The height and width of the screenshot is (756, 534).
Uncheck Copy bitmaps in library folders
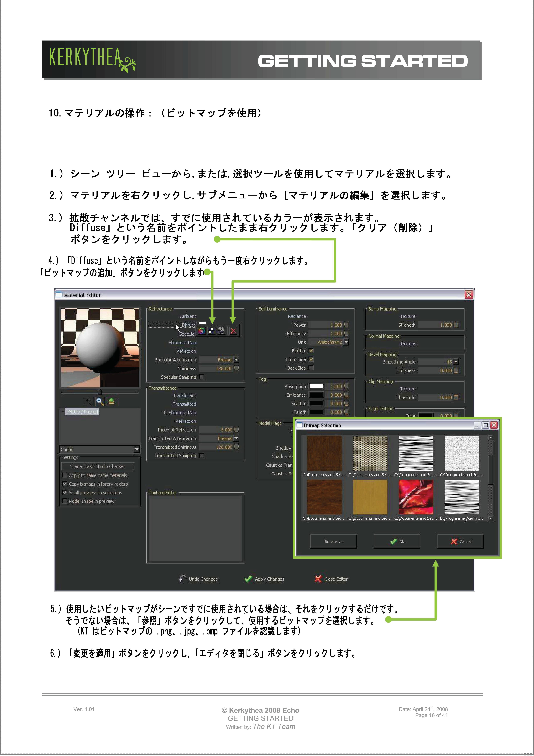[65, 484]
